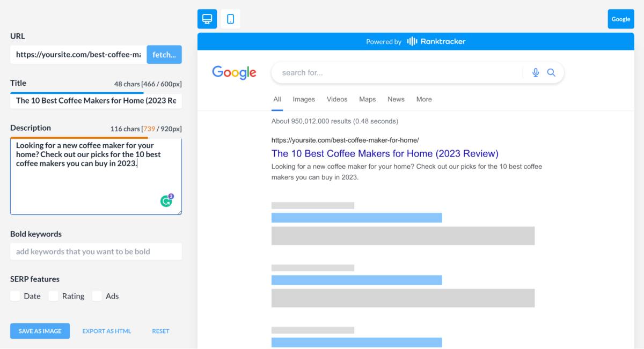Select the News search tab
This screenshot has width=644, height=349.
tap(396, 99)
